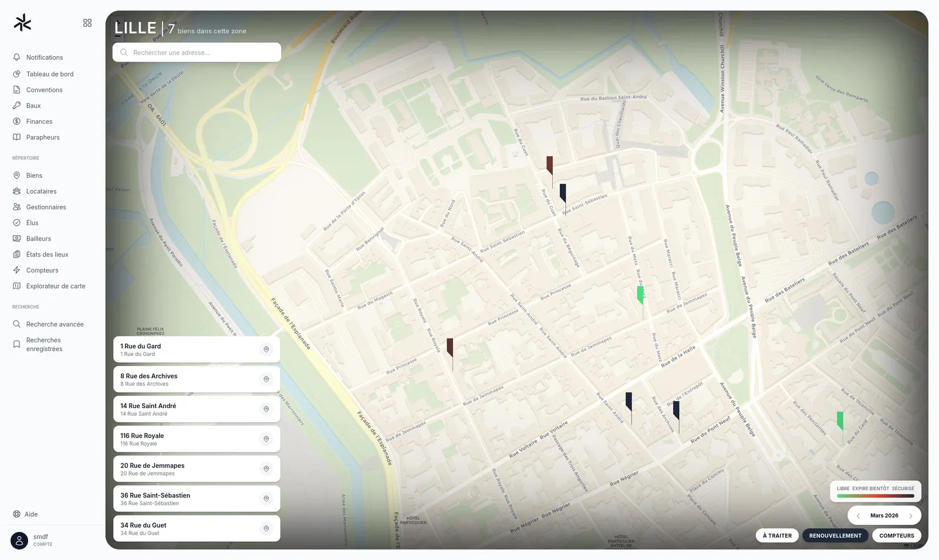Open Recherches enregistrées

point(44,345)
